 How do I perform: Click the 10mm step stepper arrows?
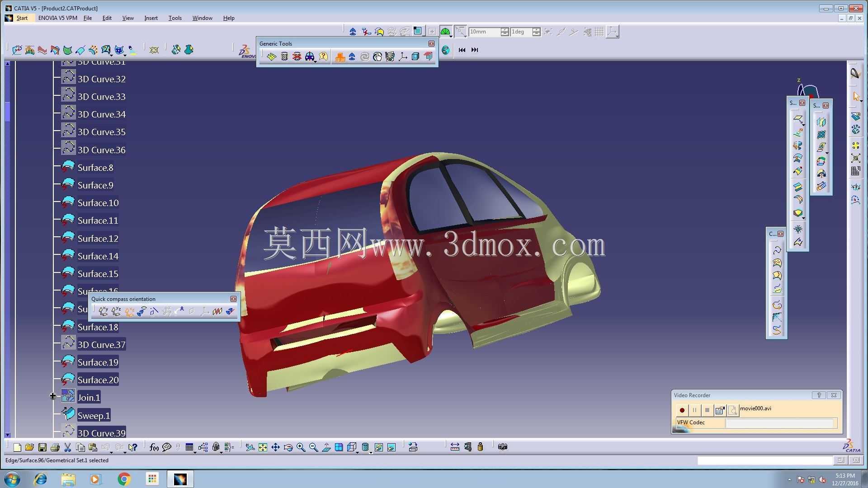pyautogui.click(x=505, y=32)
